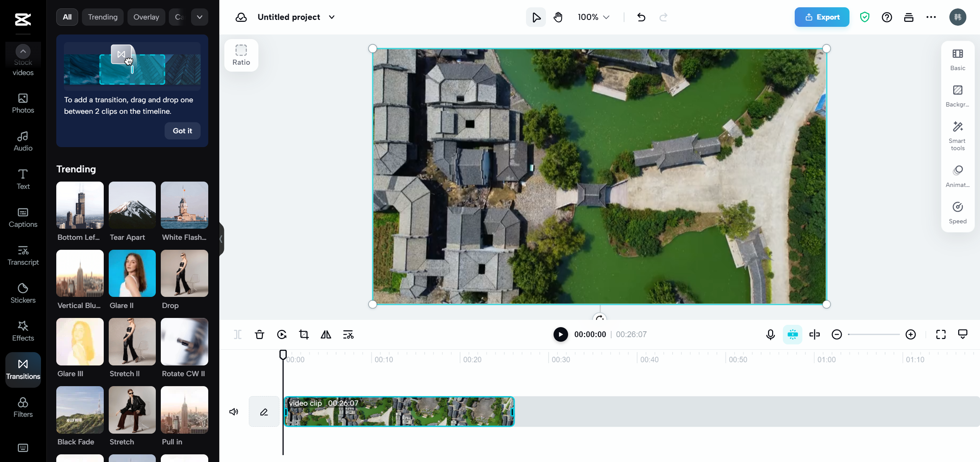This screenshot has height=462, width=980.
Task: Select the Tear Apart transition thumbnail
Action: (x=132, y=205)
